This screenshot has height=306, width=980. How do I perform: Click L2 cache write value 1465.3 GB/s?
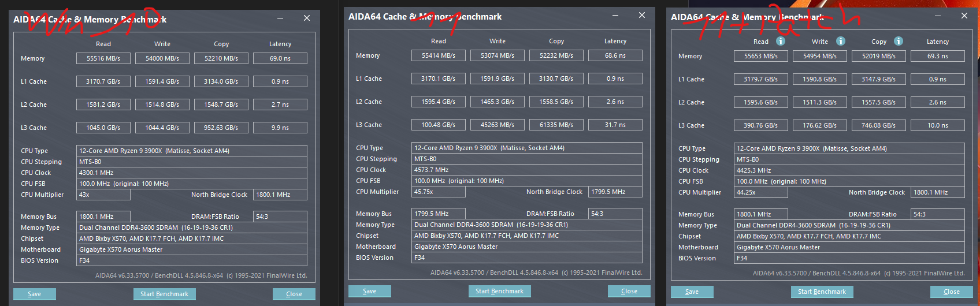tap(498, 102)
